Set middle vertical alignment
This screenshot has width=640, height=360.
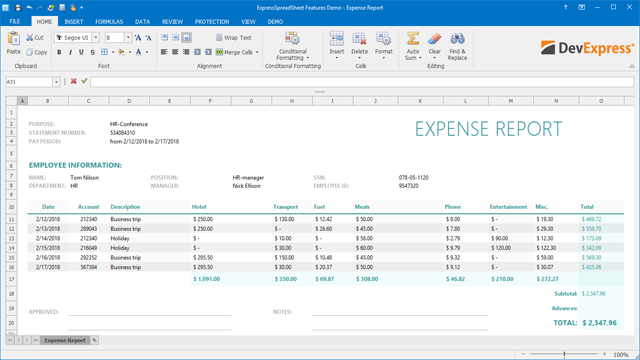[x=176, y=38]
